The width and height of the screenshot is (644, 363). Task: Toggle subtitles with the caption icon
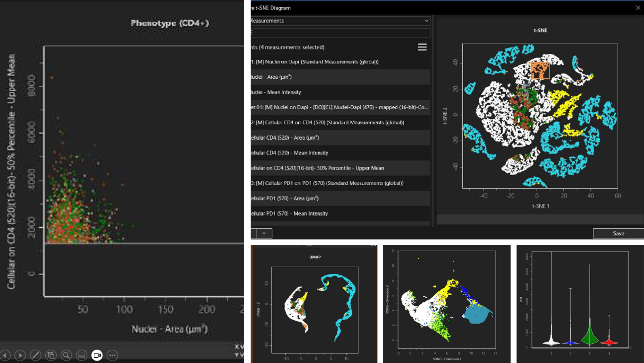tap(82, 355)
